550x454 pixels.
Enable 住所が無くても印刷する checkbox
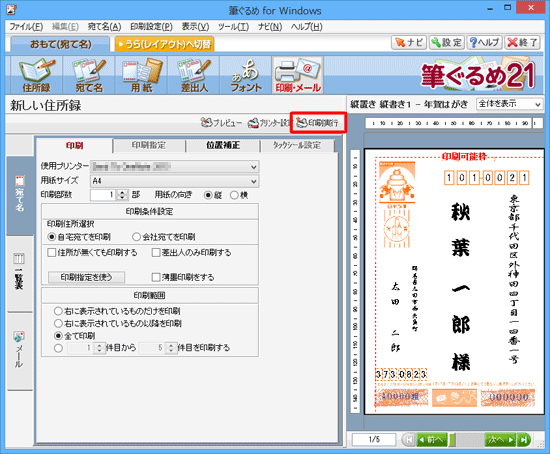(92, 253)
